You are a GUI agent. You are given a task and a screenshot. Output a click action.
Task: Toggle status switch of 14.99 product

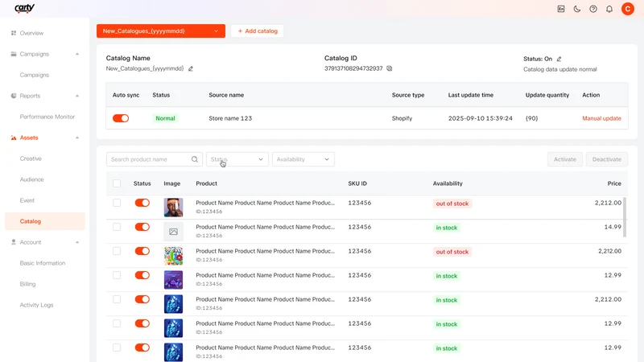point(142,227)
